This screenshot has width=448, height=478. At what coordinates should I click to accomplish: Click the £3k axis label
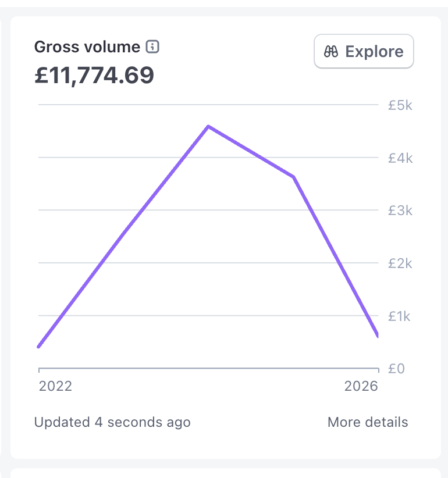pos(400,211)
